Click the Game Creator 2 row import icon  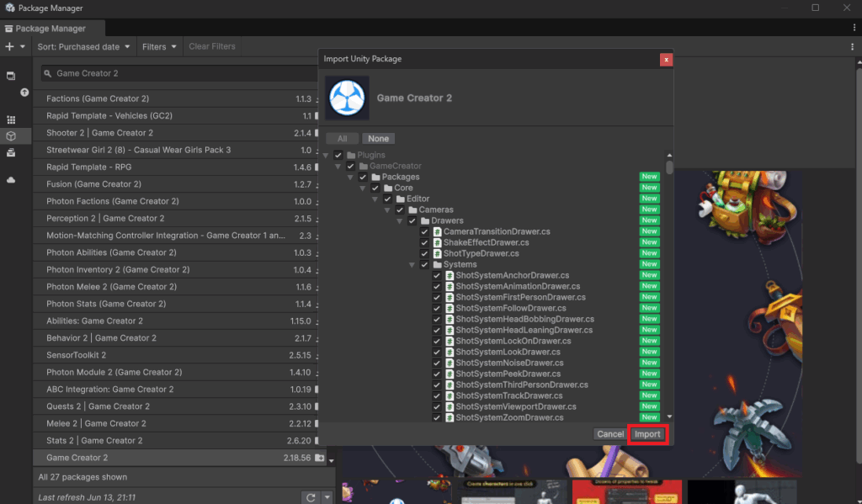click(x=319, y=457)
